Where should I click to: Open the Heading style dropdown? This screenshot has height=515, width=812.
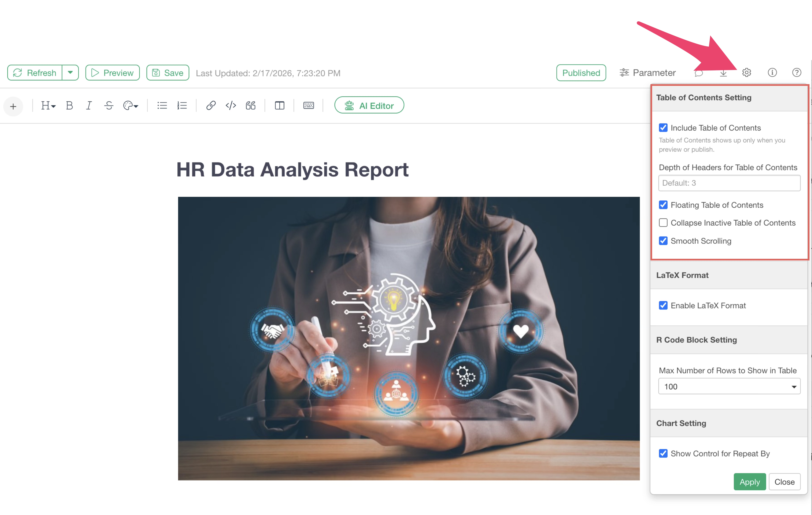point(48,105)
